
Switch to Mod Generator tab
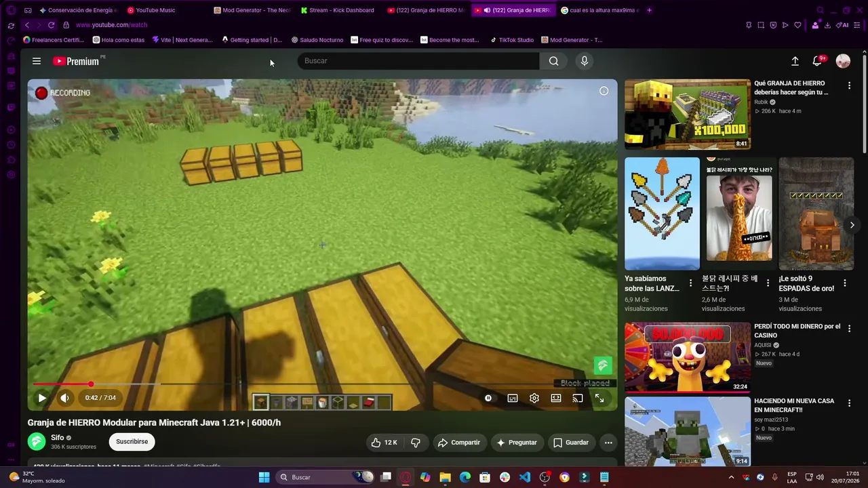252,10
